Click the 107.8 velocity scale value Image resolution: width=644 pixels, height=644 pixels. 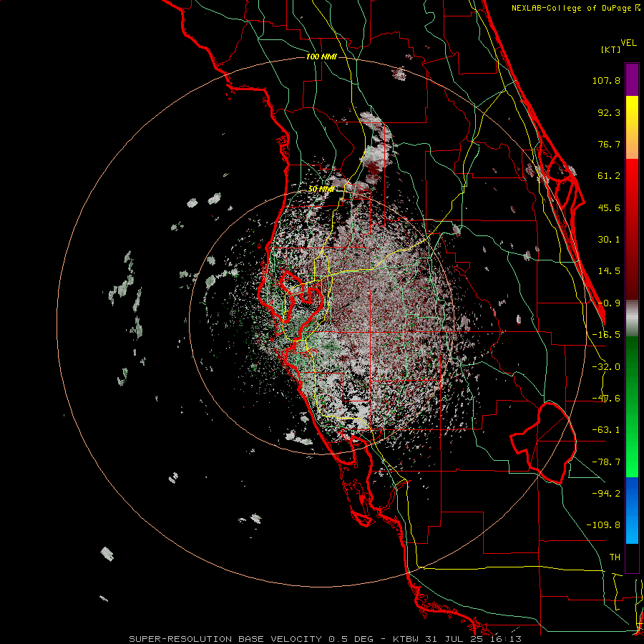pos(606,80)
